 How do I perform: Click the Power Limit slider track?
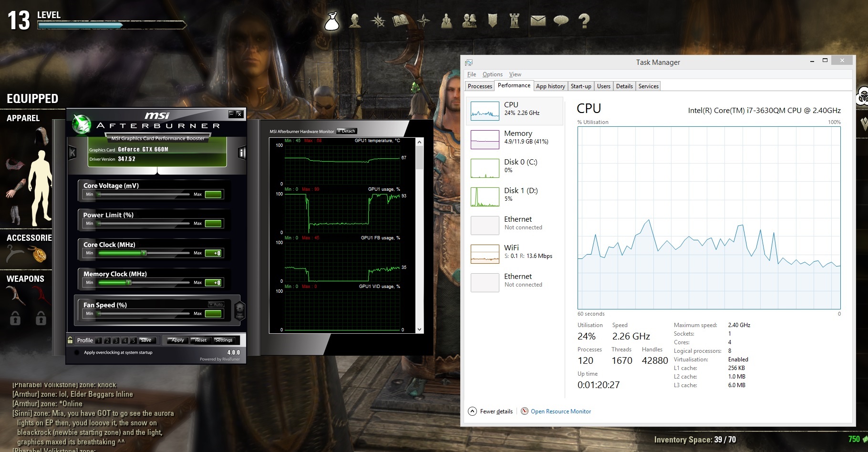click(144, 223)
